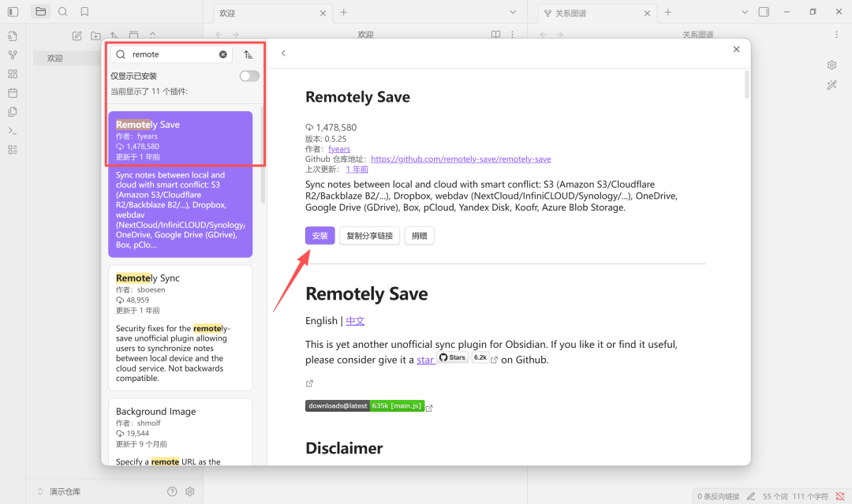Select Remotely Save plugin card
Screen dimensions: 852x504
pos(181,184)
